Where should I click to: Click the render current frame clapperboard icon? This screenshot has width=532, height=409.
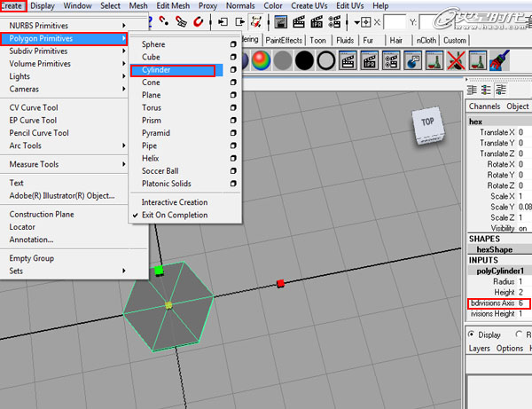pos(299,22)
